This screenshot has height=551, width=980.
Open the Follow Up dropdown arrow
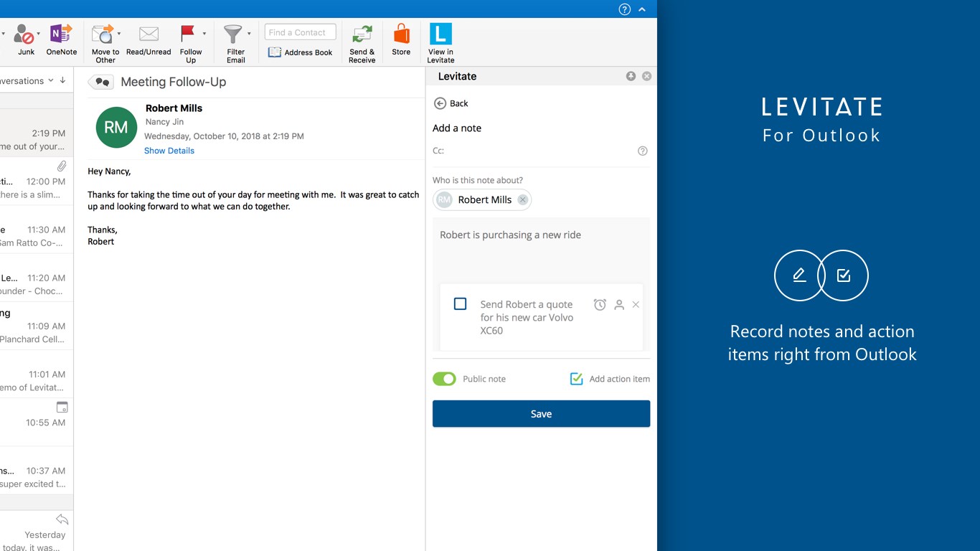(204, 34)
